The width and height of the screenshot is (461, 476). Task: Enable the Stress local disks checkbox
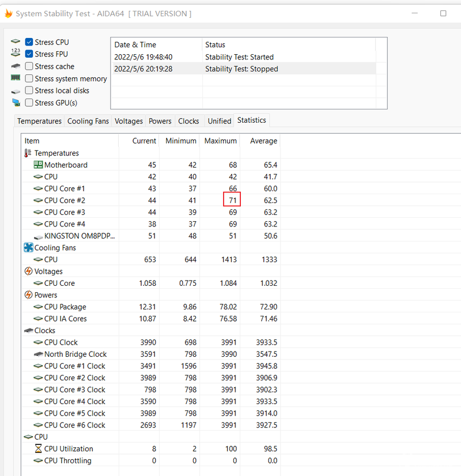pyautogui.click(x=29, y=90)
